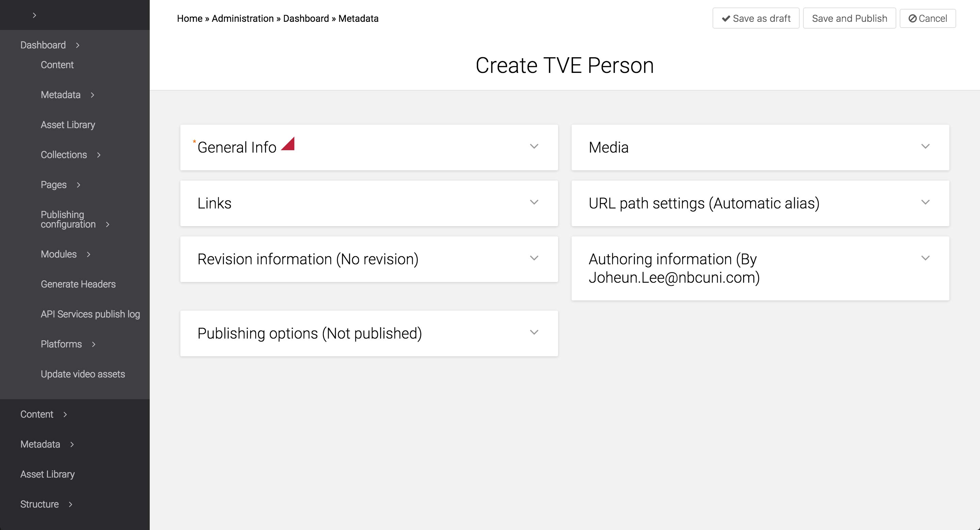Expand Revision information section
The width and height of the screenshot is (980, 530).
(534, 259)
